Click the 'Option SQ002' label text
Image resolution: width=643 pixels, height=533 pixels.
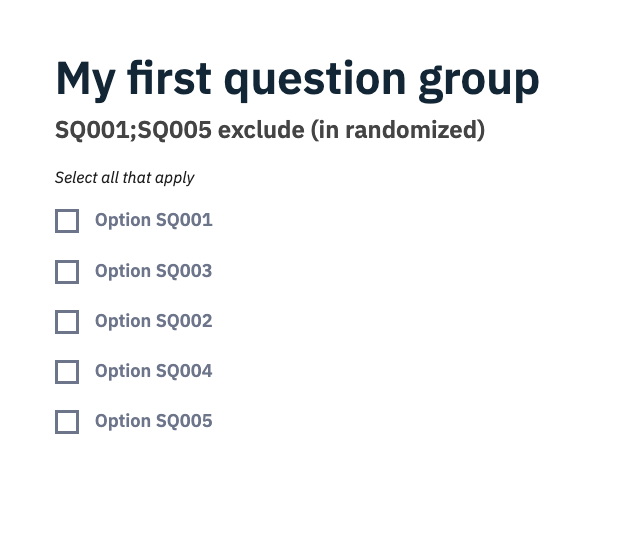pos(153,321)
